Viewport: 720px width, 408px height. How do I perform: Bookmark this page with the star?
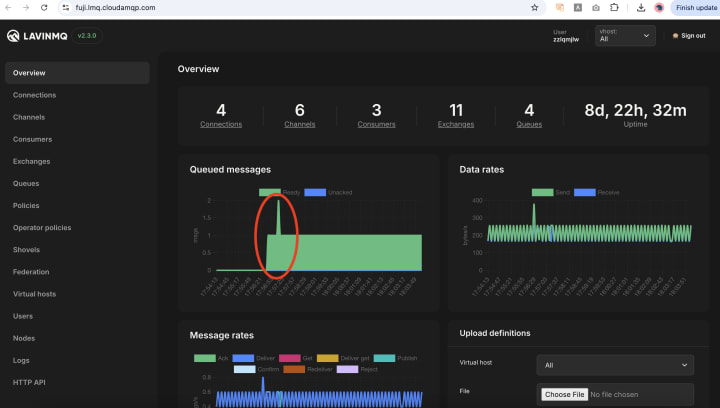[x=534, y=7]
